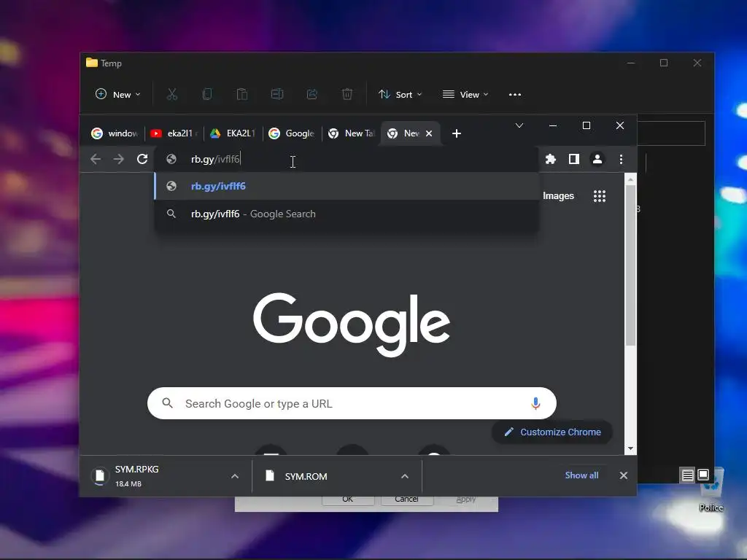Select rb.gy/ivflf6 Google Search suggestion
Image resolution: width=747 pixels, height=560 pixels.
tap(347, 214)
